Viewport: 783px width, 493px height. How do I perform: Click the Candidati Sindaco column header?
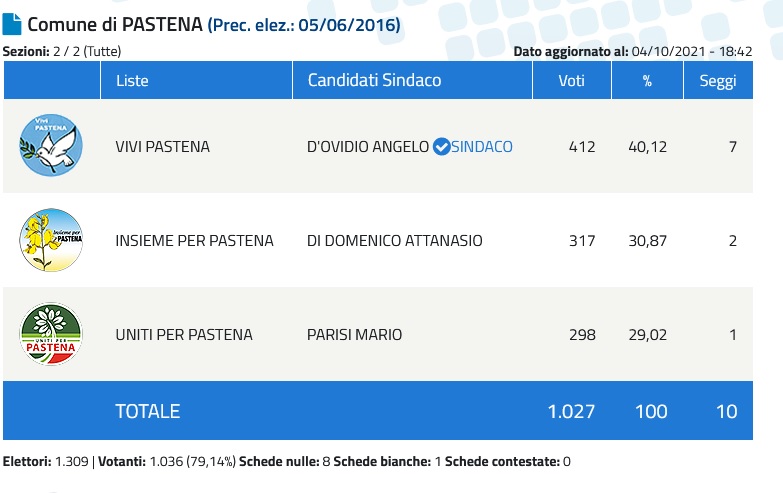[374, 80]
